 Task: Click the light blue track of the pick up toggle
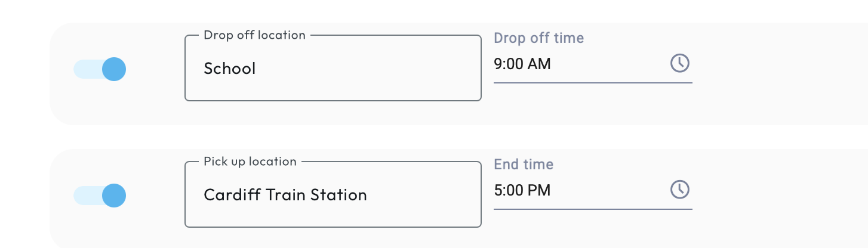[84, 196]
